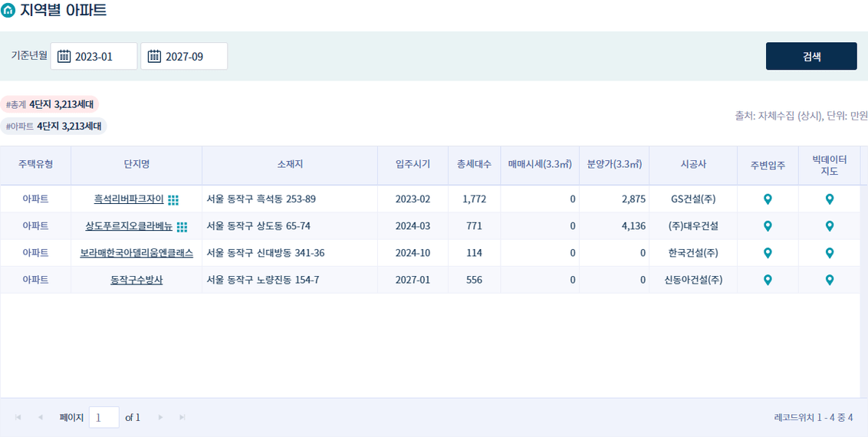Image resolution: width=868 pixels, height=437 pixels.
Task: Sort by 입주시기 column header
Action: pyautogui.click(x=413, y=164)
